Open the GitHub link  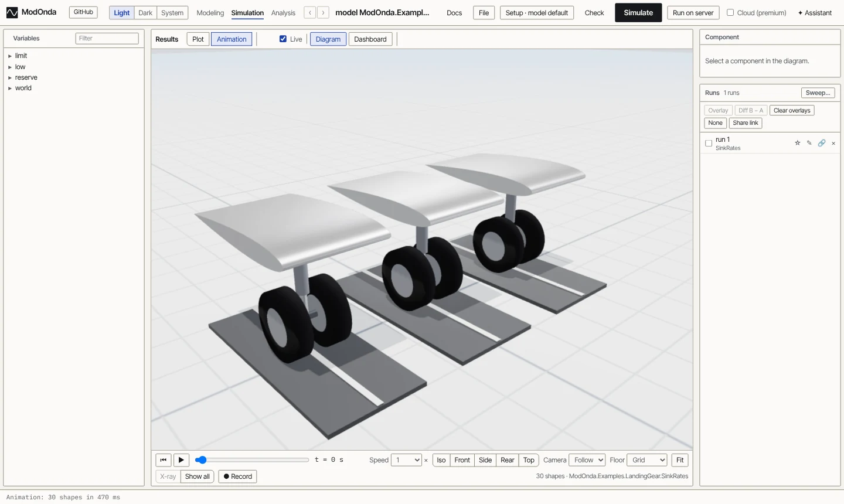83,12
